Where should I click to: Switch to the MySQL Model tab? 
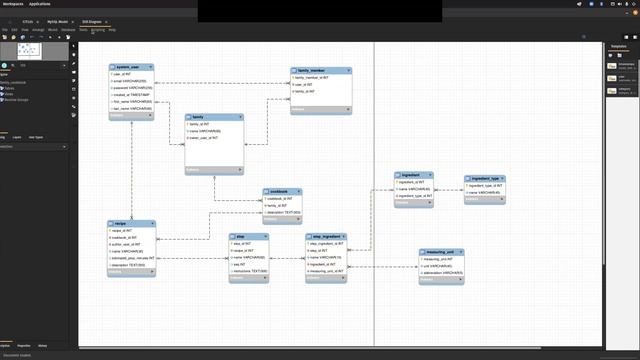[x=58, y=22]
